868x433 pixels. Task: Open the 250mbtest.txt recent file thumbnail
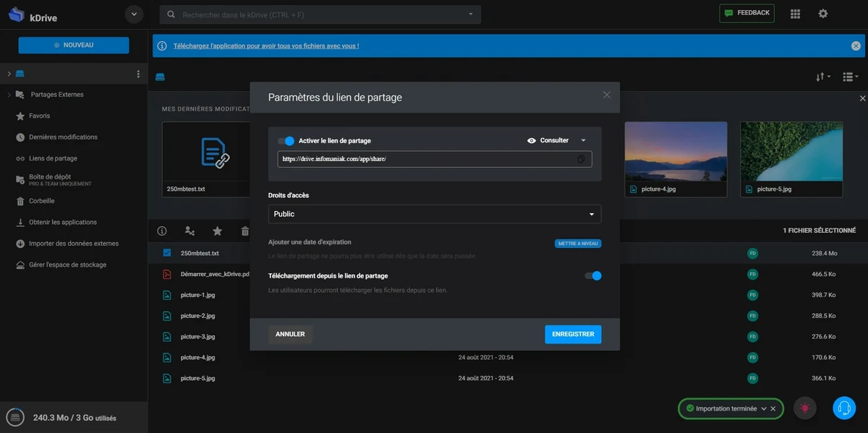pyautogui.click(x=206, y=159)
